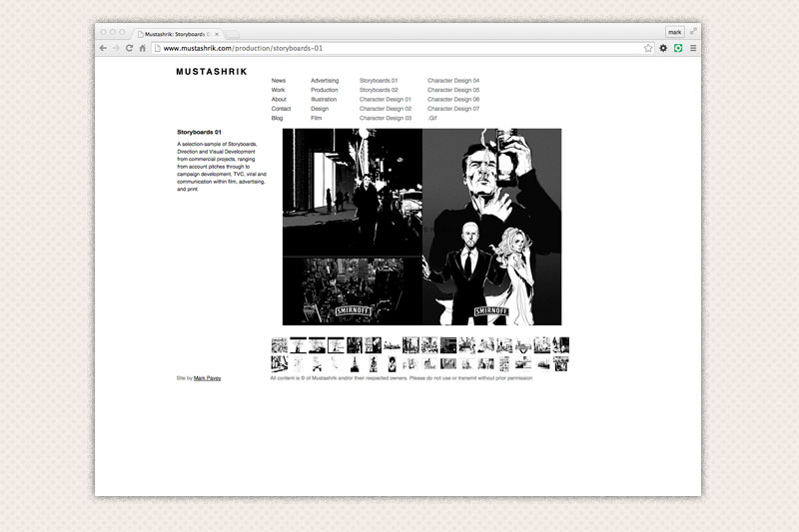Select Production in the navigation
The image size is (799, 532).
click(325, 90)
